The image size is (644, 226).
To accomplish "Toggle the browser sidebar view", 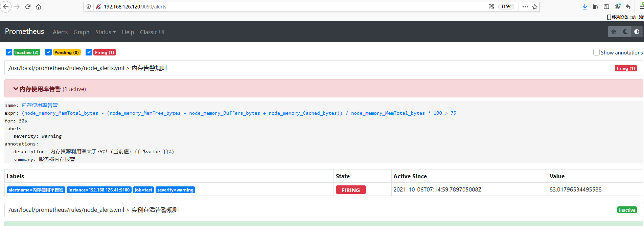I will (606, 7).
